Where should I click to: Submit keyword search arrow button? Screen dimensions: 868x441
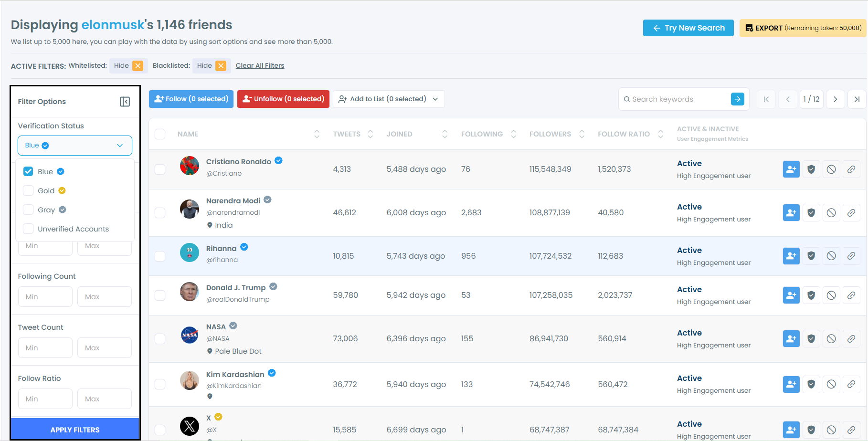pyautogui.click(x=738, y=99)
